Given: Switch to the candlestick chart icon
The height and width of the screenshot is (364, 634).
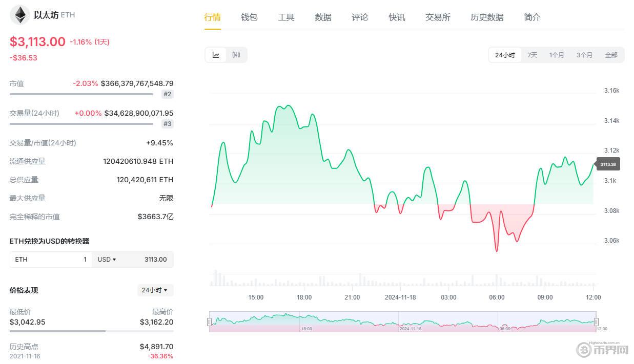Looking at the screenshot, I should [236, 55].
